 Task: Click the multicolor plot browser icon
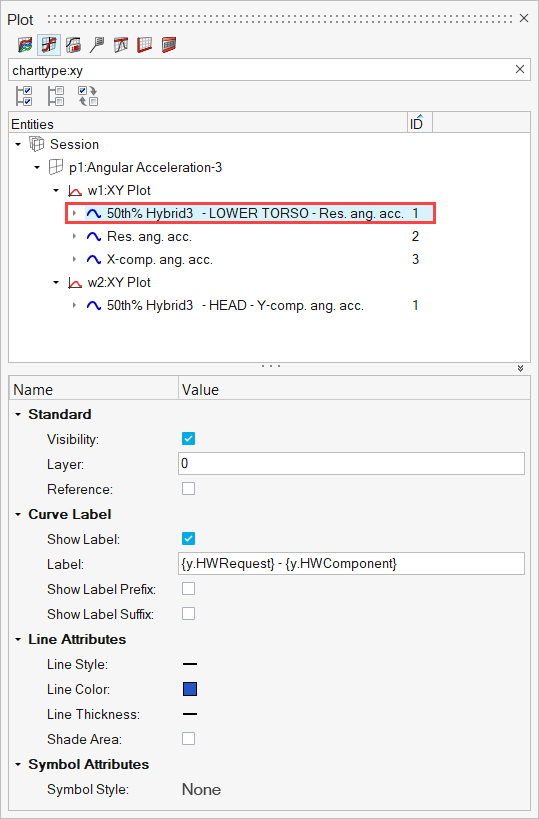pyautogui.click(x=25, y=45)
